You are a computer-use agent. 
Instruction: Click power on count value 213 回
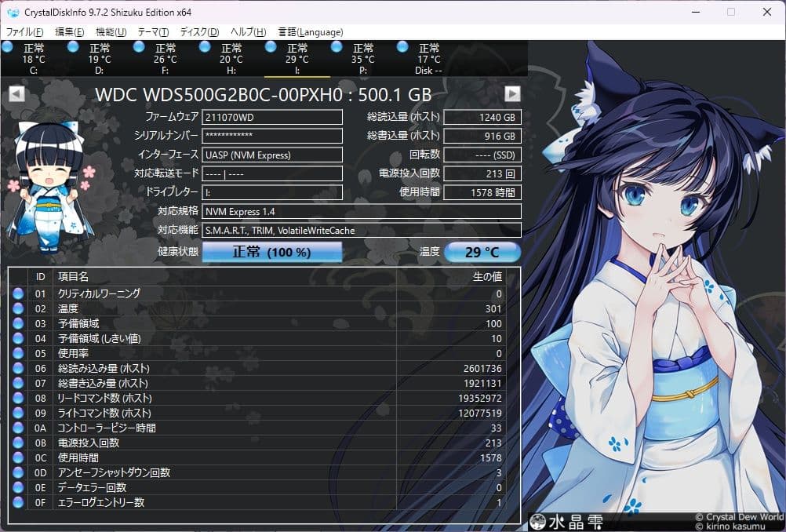(482, 173)
